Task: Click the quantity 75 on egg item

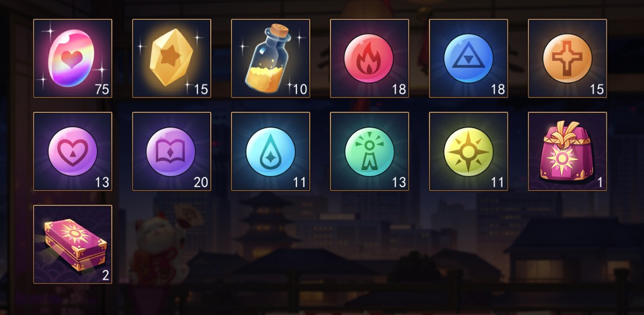Action: pyautogui.click(x=102, y=89)
